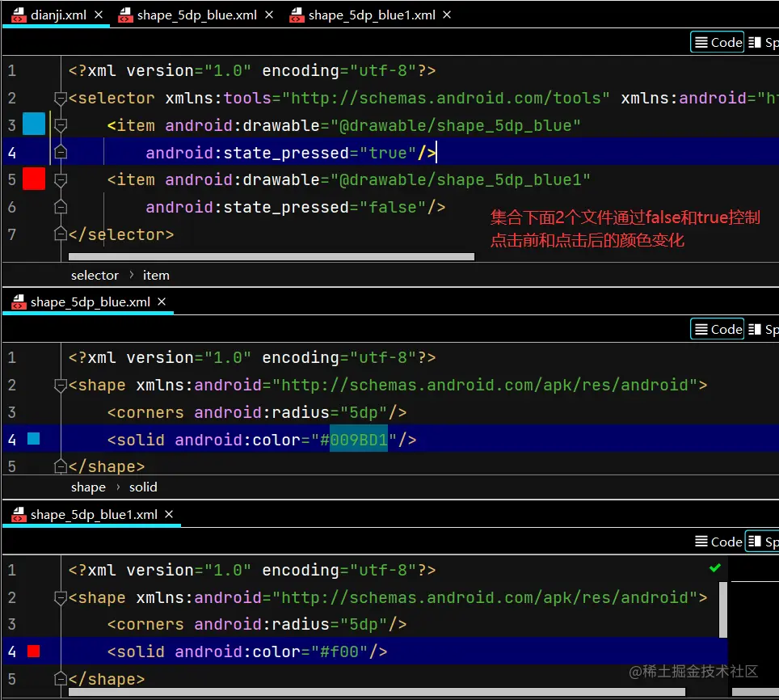This screenshot has width=779, height=700.
Task: Select Code view in shape_5dp_blue.xml editor
Action: point(718,329)
